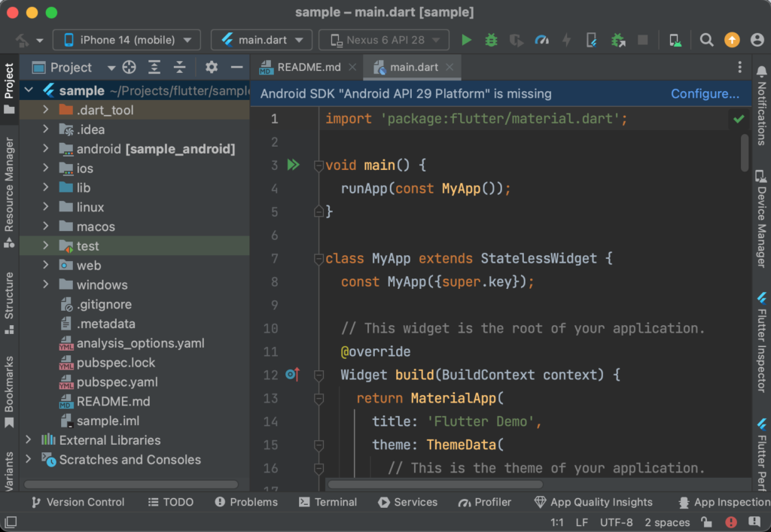Fold the main() function on line 3
The width and height of the screenshot is (771, 532).
click(318, 166)
